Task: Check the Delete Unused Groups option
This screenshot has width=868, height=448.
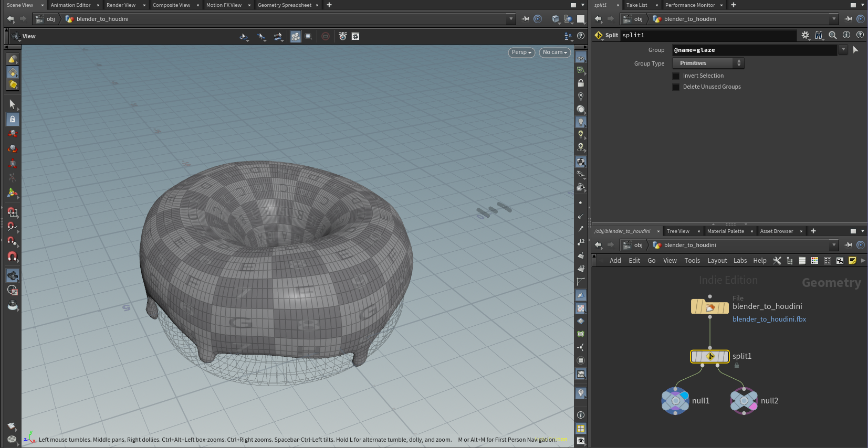Action: coord(676,87)
